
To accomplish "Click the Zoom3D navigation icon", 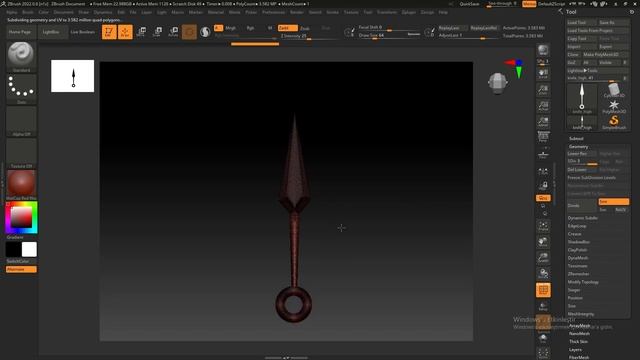I will click(543, 258).
